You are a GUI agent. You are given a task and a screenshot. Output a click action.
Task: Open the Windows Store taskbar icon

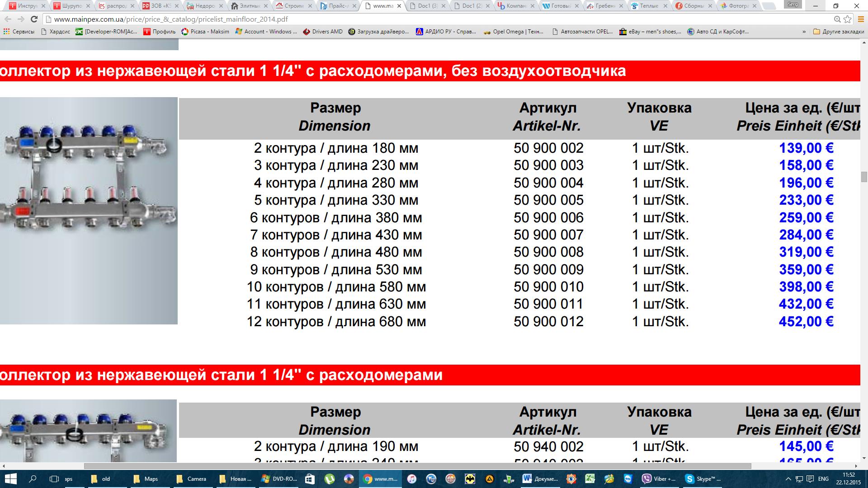[x=310, y=479]
